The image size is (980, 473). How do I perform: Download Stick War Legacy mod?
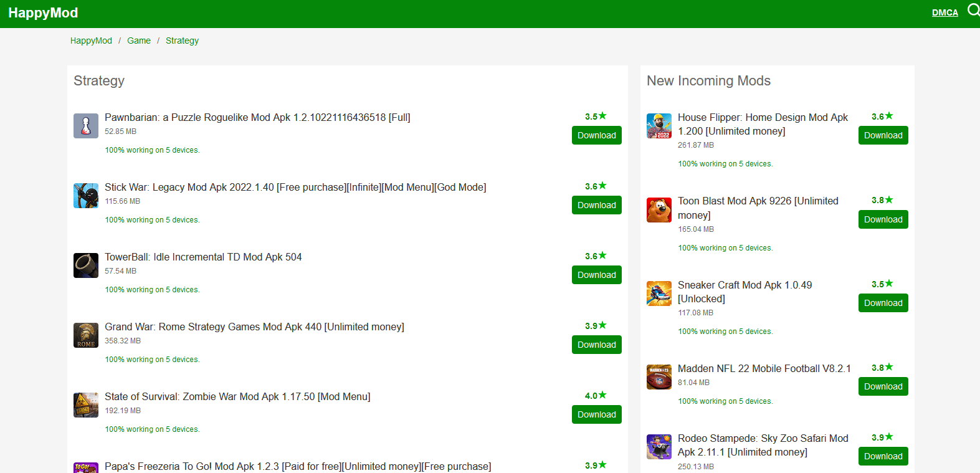[x=597, y=205]
